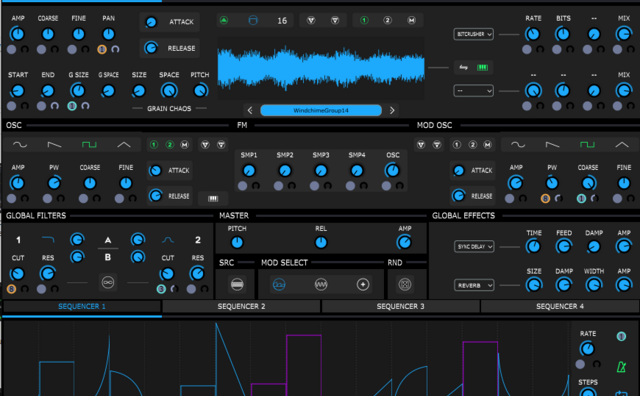Select sawtooth waveform in OSC section
Image resolution: width=640 pixels, height=396 pixels.
pyautogui.click(x=54, y=145)
